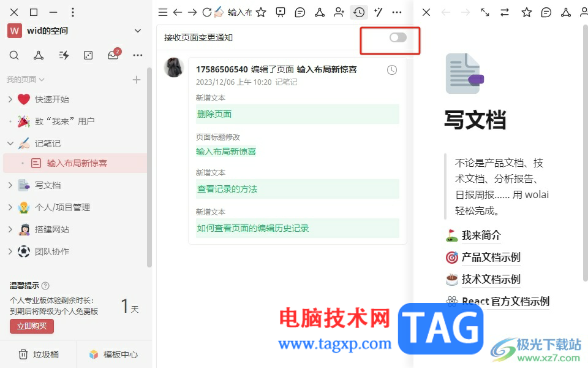This screenshot has height=368, width=588.
Task: Select the 输入布局新惊喜 page in sidebar
Action: pos(75,163)
